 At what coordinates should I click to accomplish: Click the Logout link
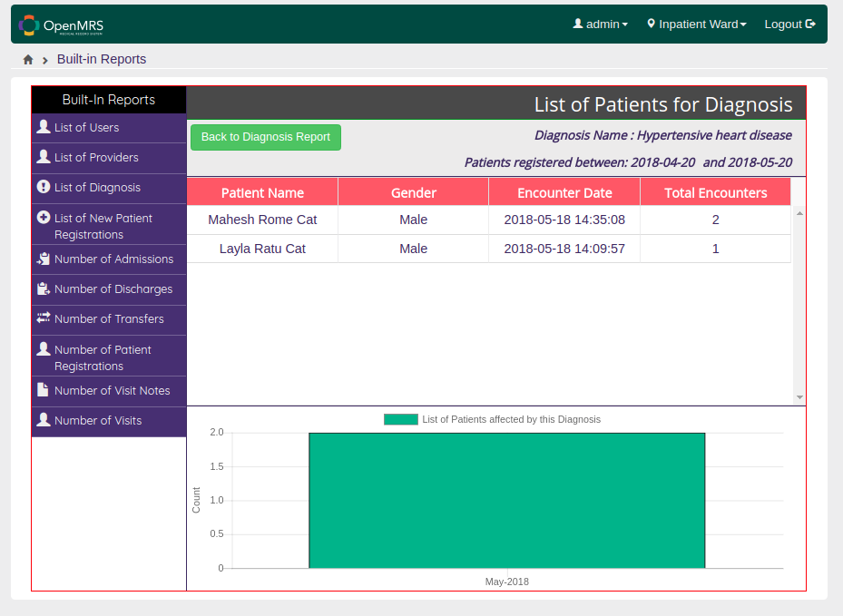(789, 24)
